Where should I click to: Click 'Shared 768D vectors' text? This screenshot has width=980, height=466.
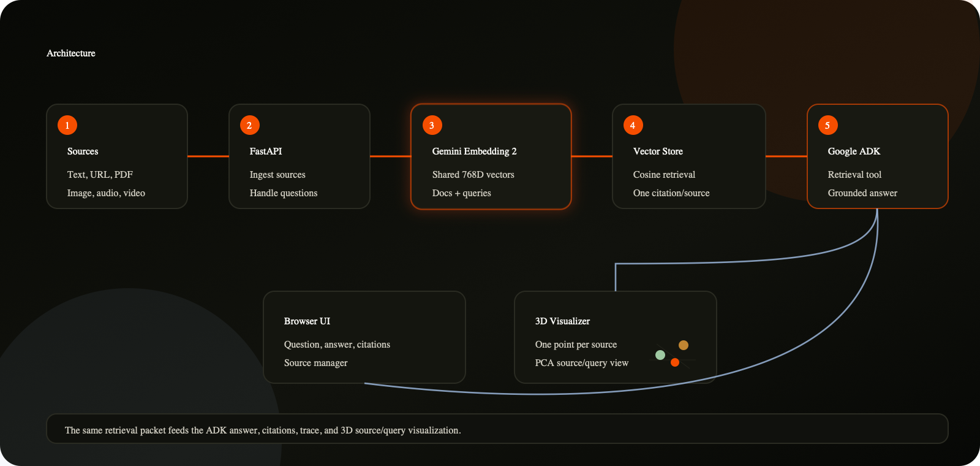(473, 175)
